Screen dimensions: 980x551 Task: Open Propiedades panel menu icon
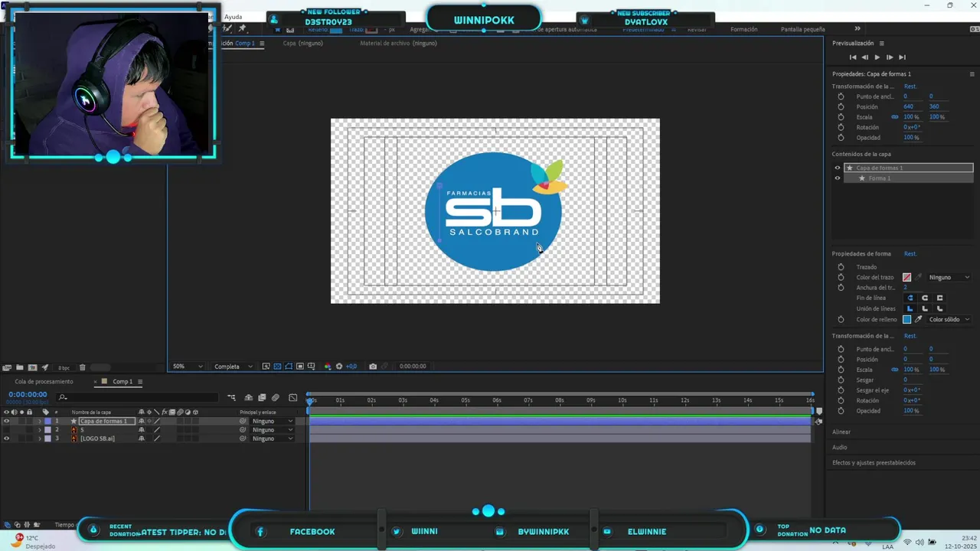972,74
